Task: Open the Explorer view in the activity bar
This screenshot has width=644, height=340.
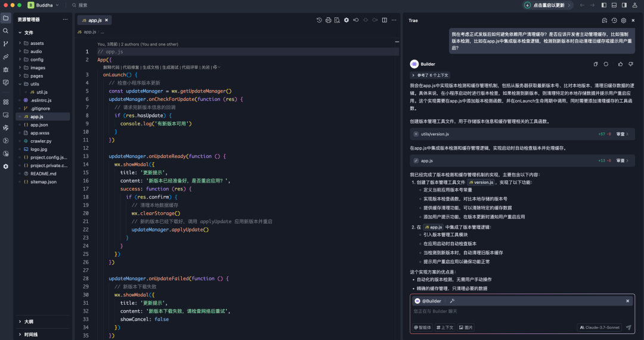Action: coord(6,18)
